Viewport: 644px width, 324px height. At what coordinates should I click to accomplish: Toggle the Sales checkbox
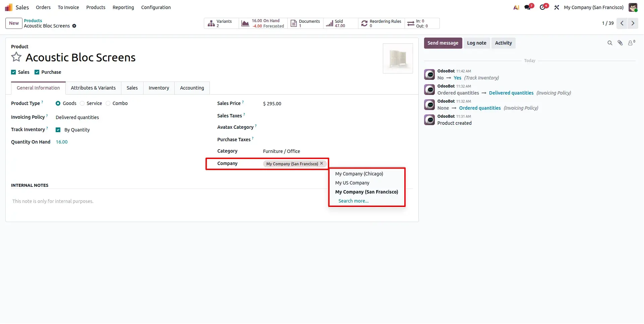tap(13, 72)
